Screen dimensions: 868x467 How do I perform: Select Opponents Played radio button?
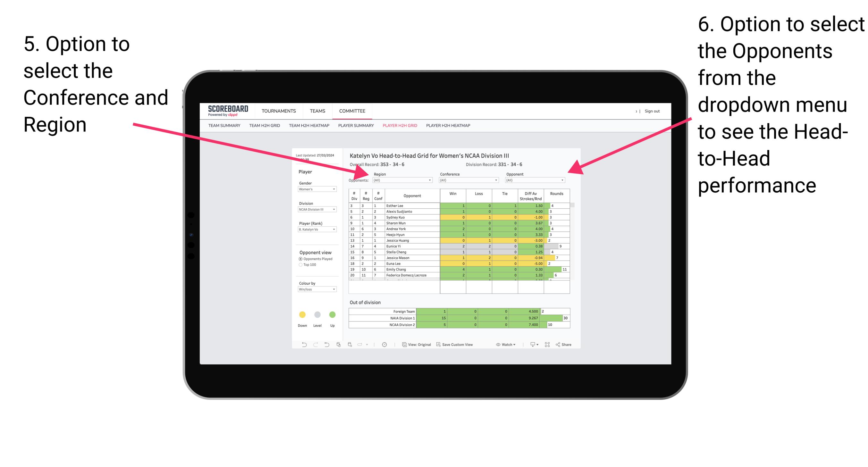299,259
